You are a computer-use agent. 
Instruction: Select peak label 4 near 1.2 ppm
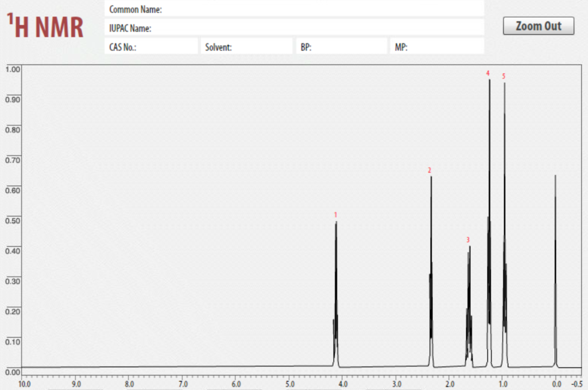[488, 73]
